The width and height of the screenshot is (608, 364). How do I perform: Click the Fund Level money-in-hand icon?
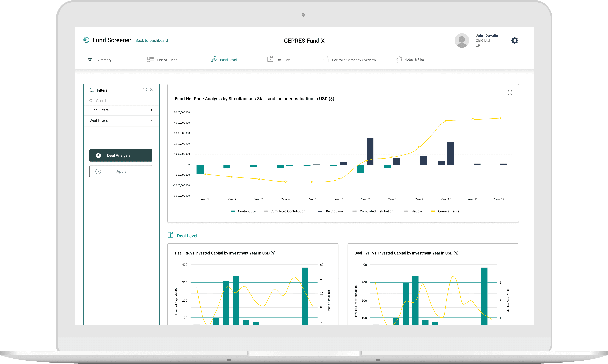[x=214, y=59]
